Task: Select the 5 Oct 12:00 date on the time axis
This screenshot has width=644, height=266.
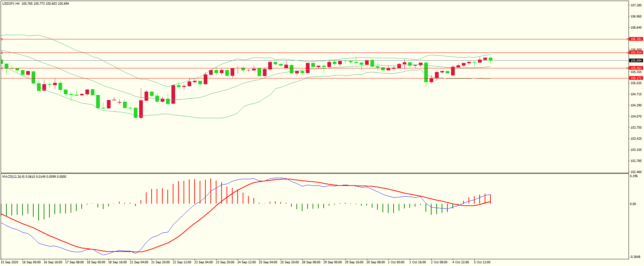Action: pyautogui.click(x=482, y=262)
